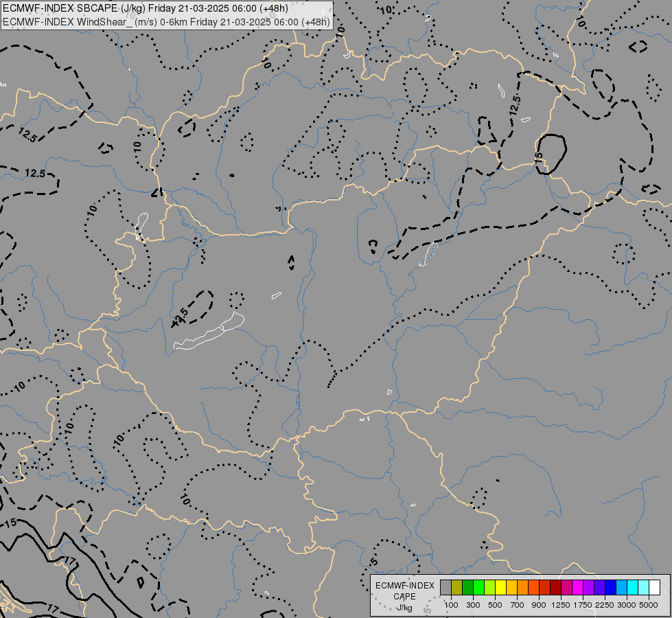Click the 900 legend scale value
Viewport: 672px width, 618px height.
pyautogui.click(x=539, y=605)
